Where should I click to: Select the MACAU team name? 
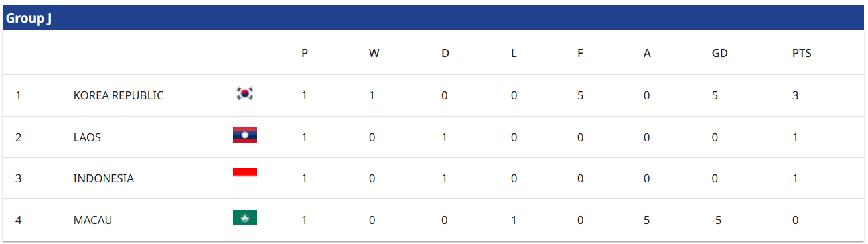pyautogui.click(x=93, y=220)
